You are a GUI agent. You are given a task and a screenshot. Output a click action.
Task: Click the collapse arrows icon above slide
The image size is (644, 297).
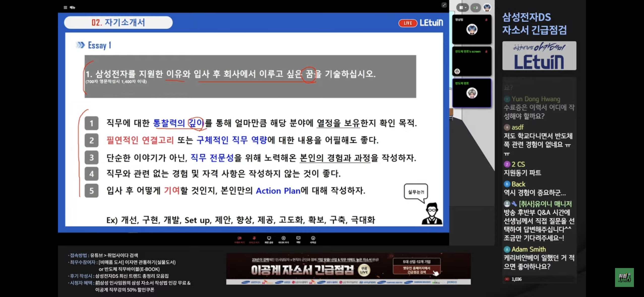(444, 5)
